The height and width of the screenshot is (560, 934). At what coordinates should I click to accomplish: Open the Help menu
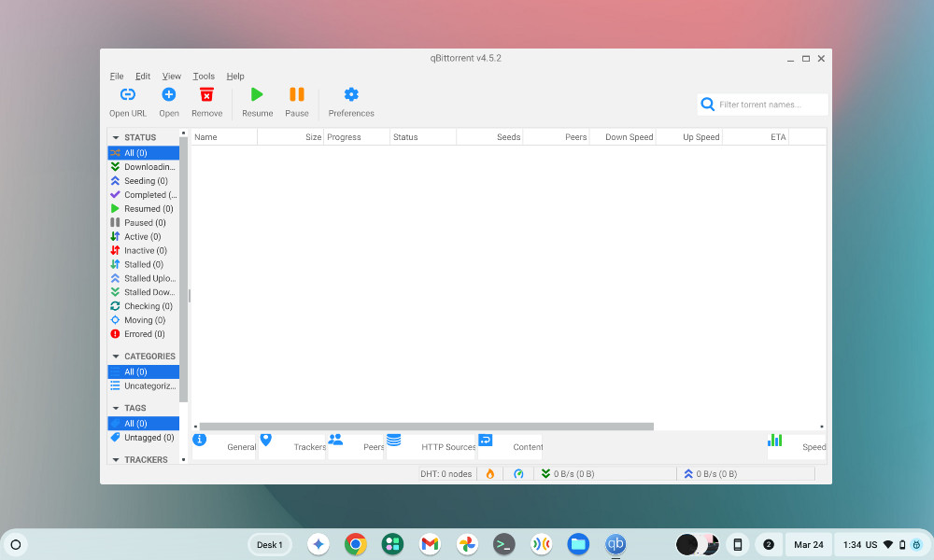[x=235, y=77]
